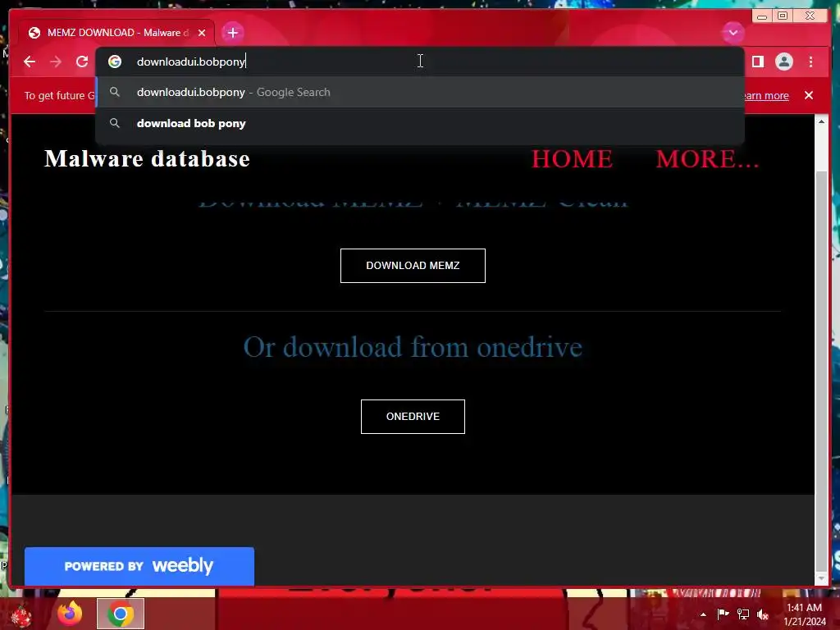Click into the address bar text
Screen dimensions: 840x630
(191, 62)
